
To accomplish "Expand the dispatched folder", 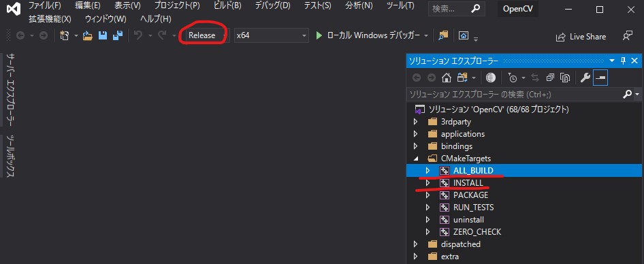I will pos(415,244).
